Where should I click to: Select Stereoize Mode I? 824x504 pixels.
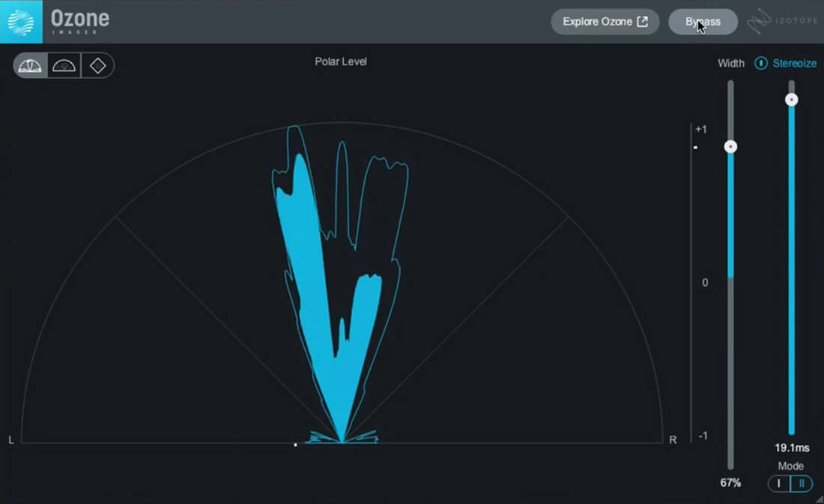779,484
